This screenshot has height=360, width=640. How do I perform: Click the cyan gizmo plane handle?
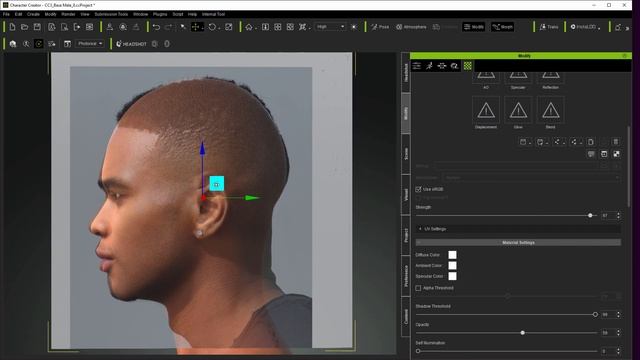point(217,184)
